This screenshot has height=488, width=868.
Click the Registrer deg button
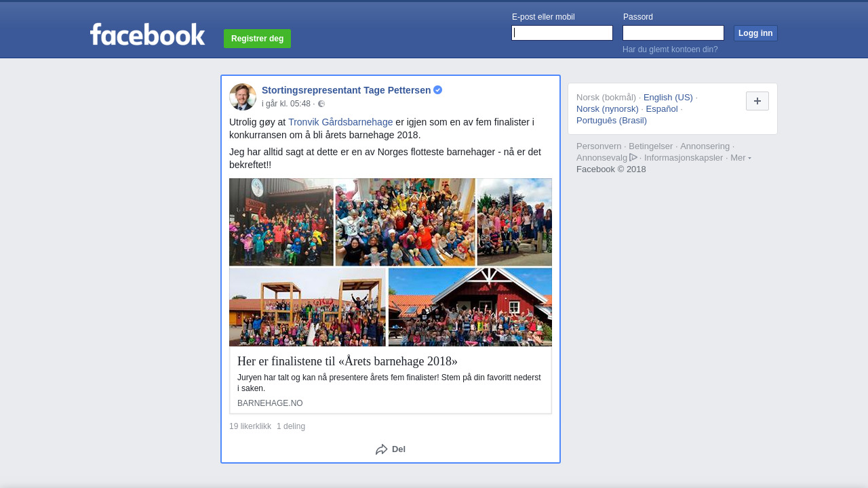point(257,39)
